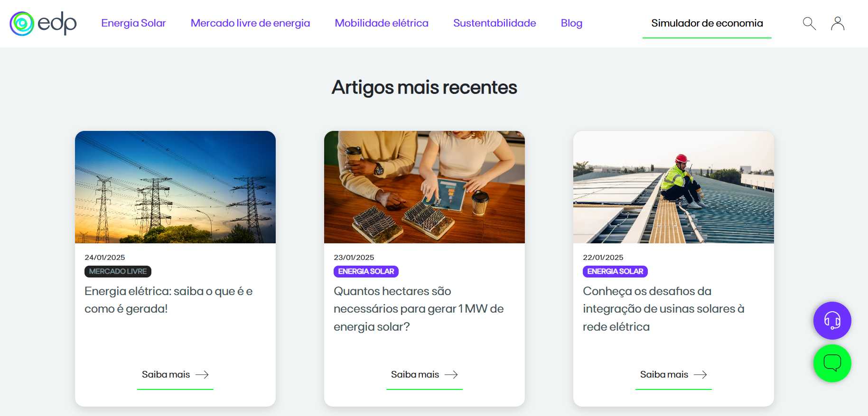Navigate to Sustentabilidade page
The height and width of the screenshot is (416, 868).
coord(495,23)
